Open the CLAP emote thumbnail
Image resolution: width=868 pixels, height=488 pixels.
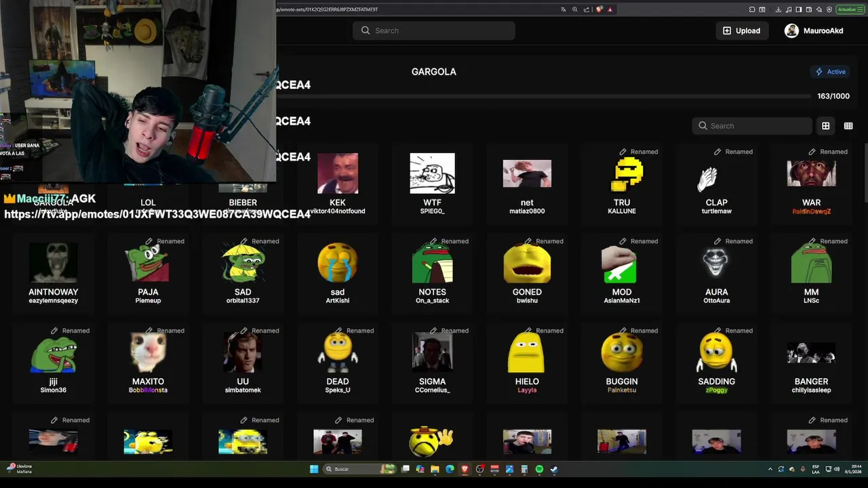click(x=707, y=179)
